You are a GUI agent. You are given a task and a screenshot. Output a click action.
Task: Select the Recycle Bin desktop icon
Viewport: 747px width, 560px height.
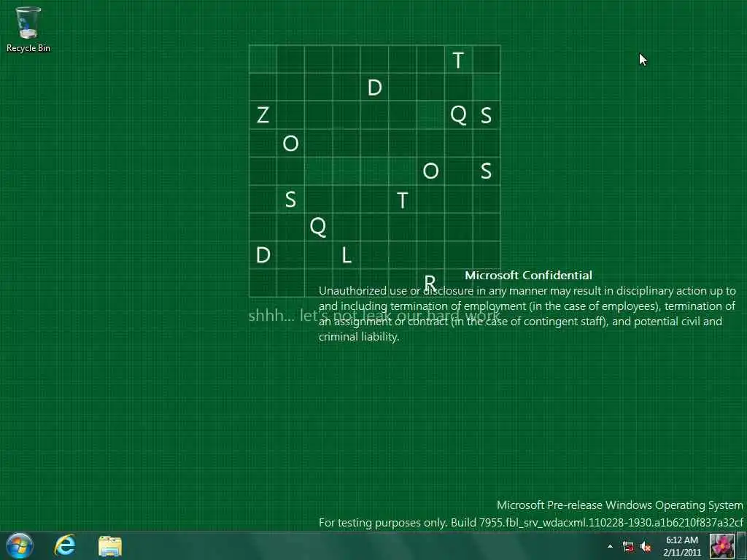(28, 29)
